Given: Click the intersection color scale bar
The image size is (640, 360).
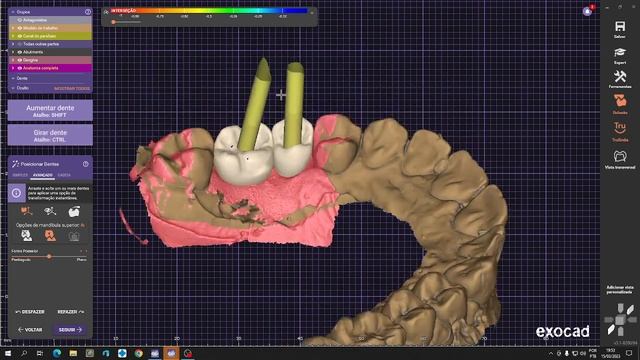Looking at the screenshot, I should 209,11.
